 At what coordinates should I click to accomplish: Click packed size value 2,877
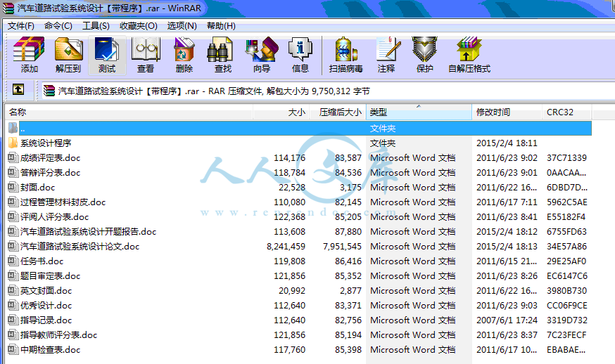tap(350, 291)
